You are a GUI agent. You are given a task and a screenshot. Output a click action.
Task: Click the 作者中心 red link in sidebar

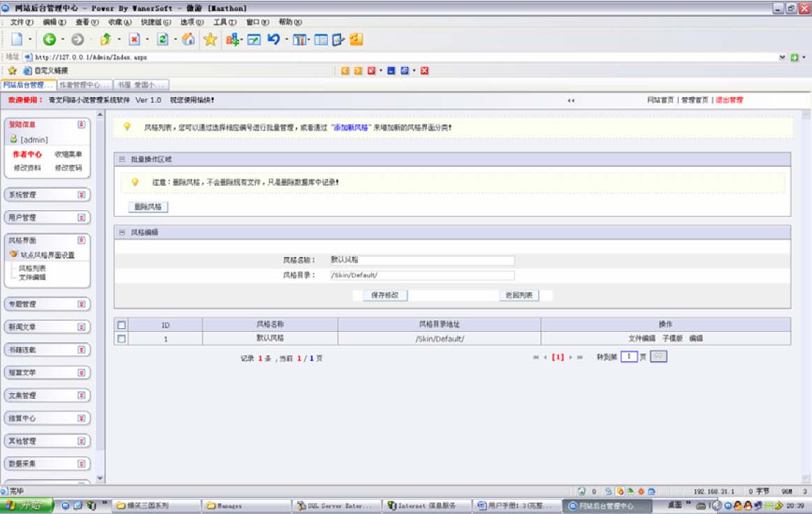27,154
